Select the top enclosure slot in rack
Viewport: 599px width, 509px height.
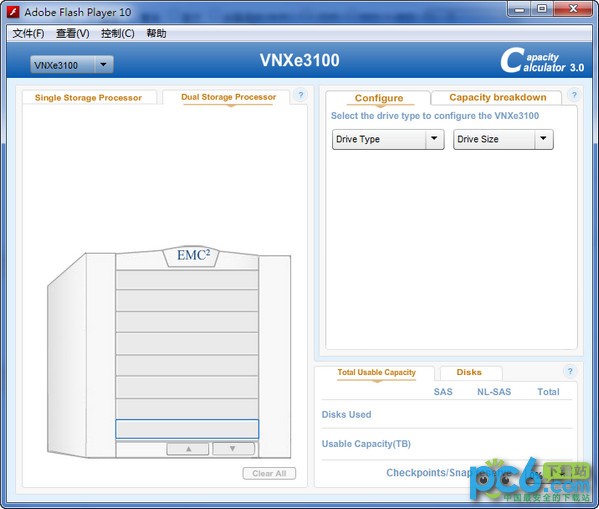187,280
